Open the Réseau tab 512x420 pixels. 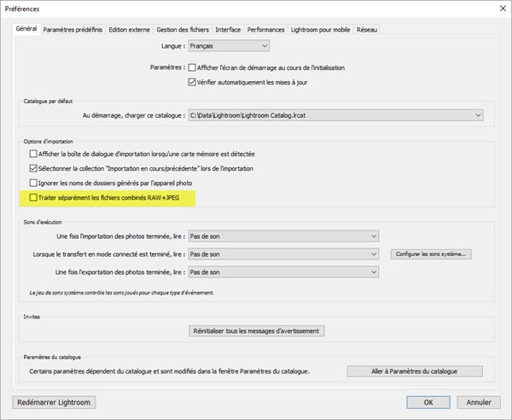(x=367, y=30)
